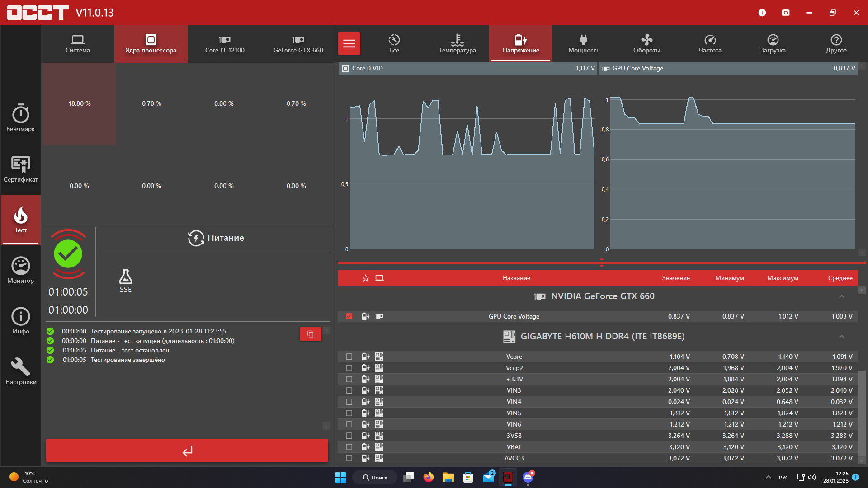The height and width of the screenshot is (488, 868).
Task: Check the VIN5 row checkbox
Action: (x=349, y=413)
